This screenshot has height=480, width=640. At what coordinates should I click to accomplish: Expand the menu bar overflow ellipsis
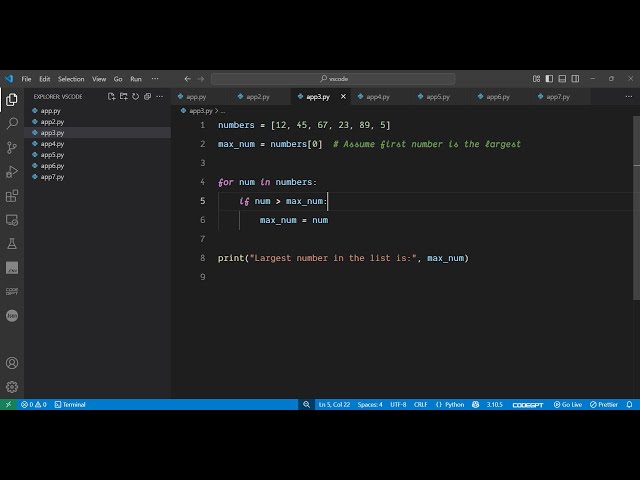pos(155,79)
